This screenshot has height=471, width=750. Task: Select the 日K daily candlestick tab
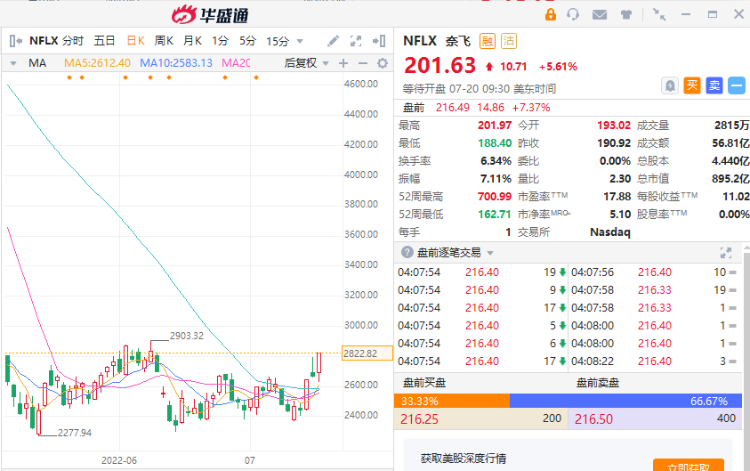[135, 41]
